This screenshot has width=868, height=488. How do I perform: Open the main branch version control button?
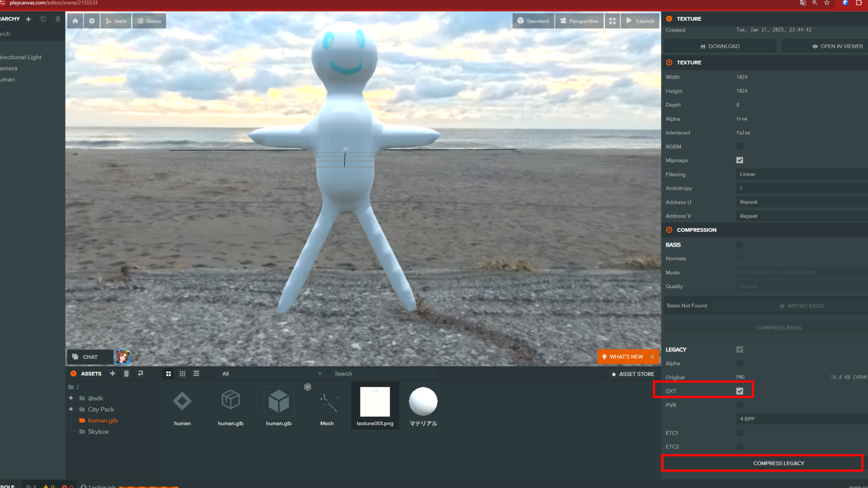point(116,21)
